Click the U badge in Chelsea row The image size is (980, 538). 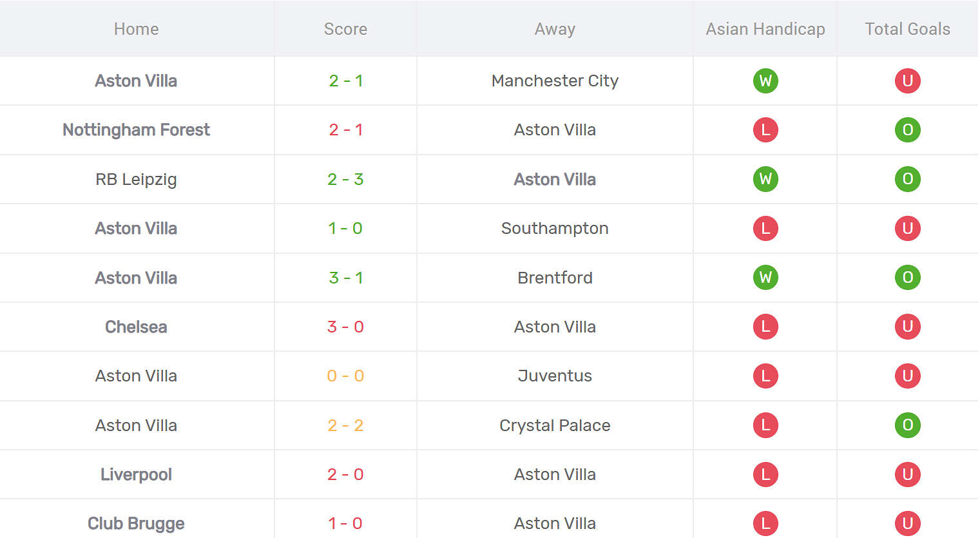(907, 327)
